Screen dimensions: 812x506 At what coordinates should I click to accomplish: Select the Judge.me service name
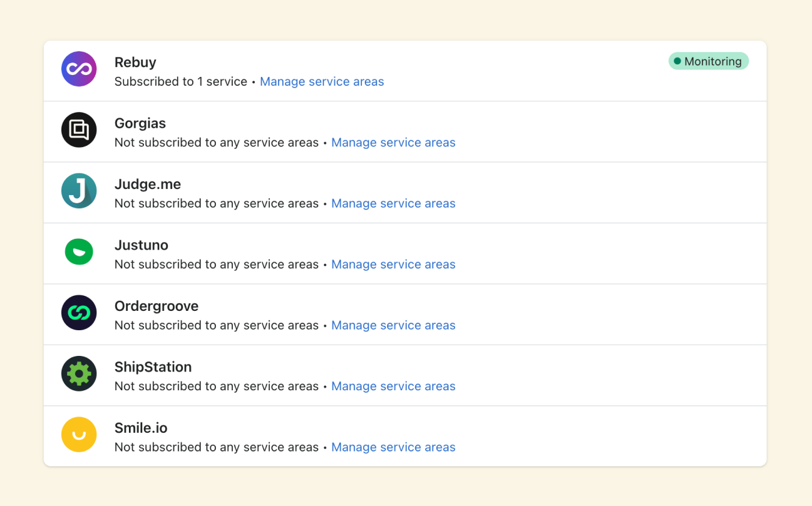(148, 184)
